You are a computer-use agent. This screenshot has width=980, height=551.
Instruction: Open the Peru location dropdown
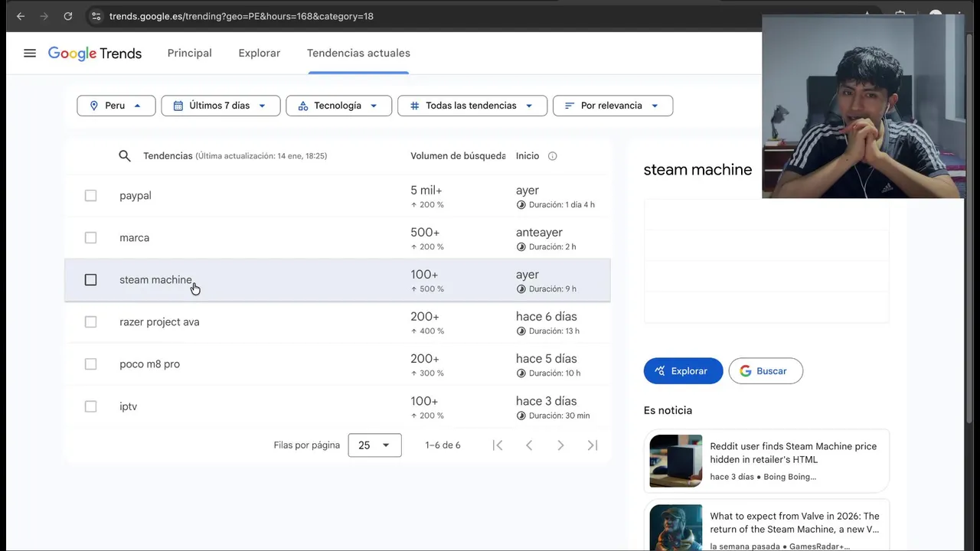pyautogui.click(x=116, y=106)
